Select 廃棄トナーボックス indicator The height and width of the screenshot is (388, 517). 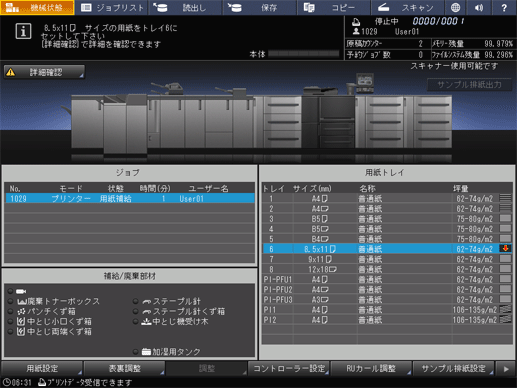[10, 301]
